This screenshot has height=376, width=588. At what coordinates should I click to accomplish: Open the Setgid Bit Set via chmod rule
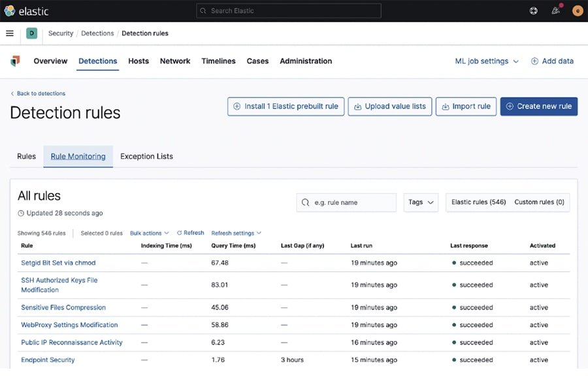pos(58,263)
